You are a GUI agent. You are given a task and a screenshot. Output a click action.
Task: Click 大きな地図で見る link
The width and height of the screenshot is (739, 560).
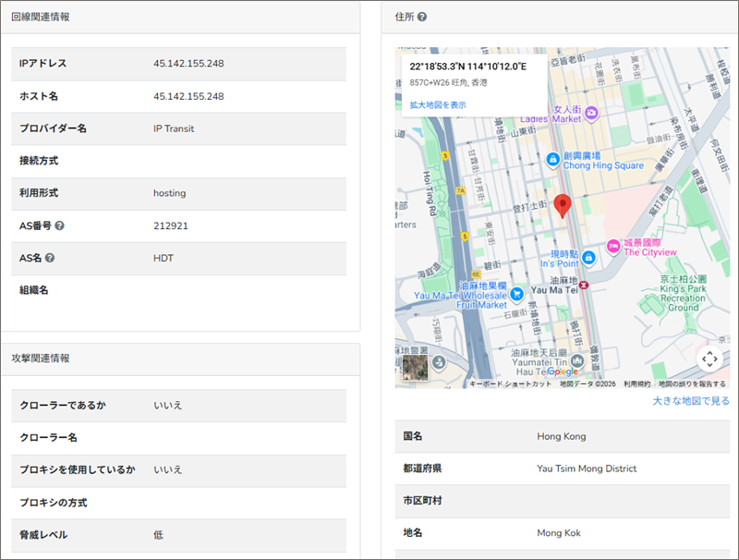(x=690, y=401)
